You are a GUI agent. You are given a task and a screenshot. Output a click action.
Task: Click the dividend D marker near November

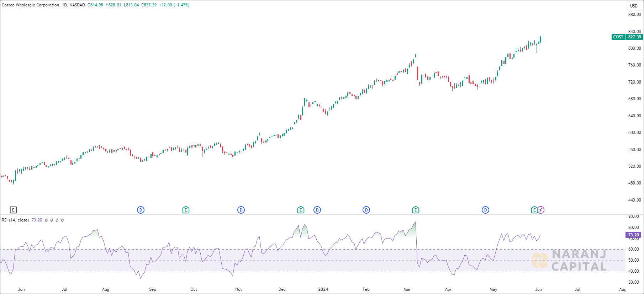(x=241, y=210)
